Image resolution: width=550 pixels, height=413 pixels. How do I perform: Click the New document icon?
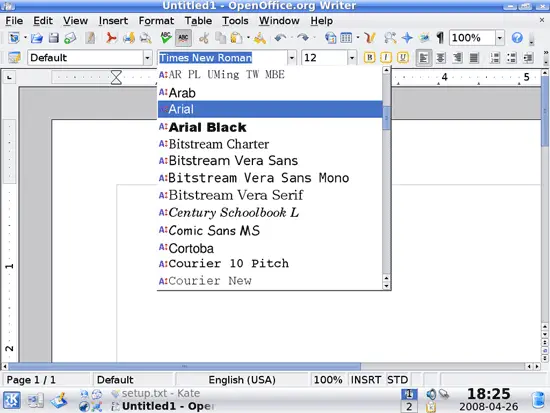click(14, 38)
